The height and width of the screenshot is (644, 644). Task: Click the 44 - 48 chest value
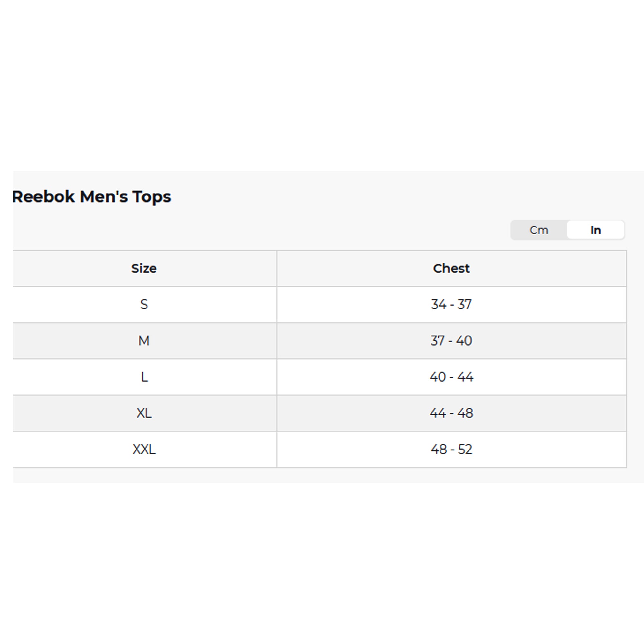coord(451,413)
